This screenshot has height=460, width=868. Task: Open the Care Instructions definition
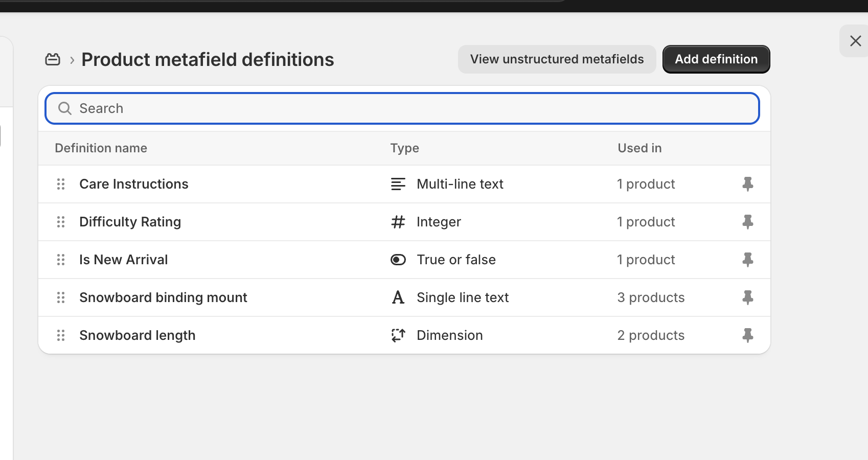(x=133, y=184)
